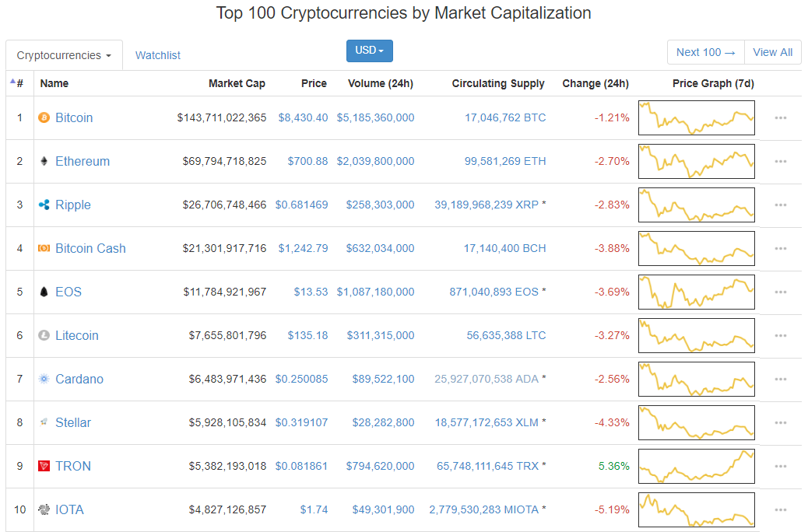Screen dimensions: 808x532
Task: Open the more-options dots for Litecoin row
Action: 780,335
